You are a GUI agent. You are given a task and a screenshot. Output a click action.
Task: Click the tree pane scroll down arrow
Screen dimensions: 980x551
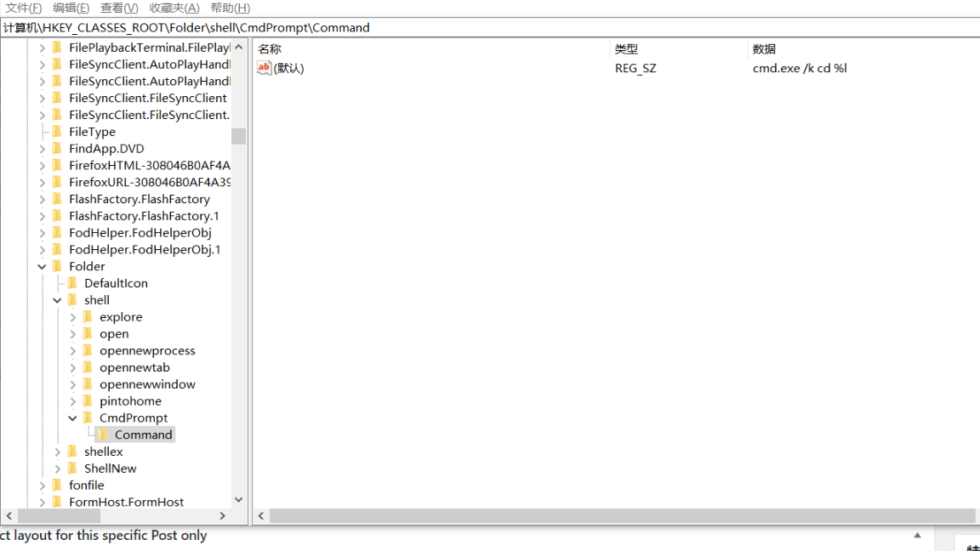[x=238, y=500]
